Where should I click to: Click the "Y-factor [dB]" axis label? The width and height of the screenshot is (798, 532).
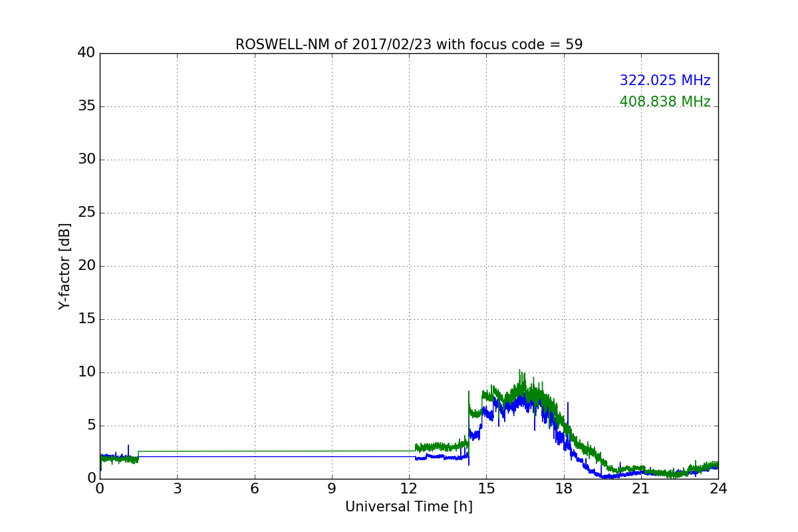65,266
